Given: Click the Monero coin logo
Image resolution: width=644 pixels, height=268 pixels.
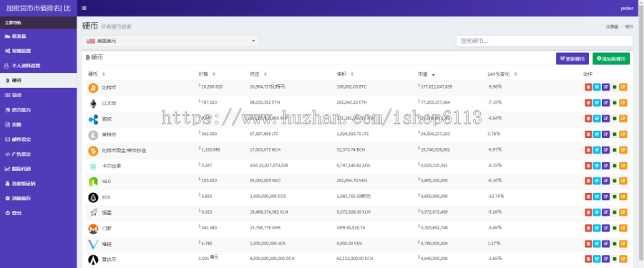Looking at the screenshot, I should pos(93,229).
